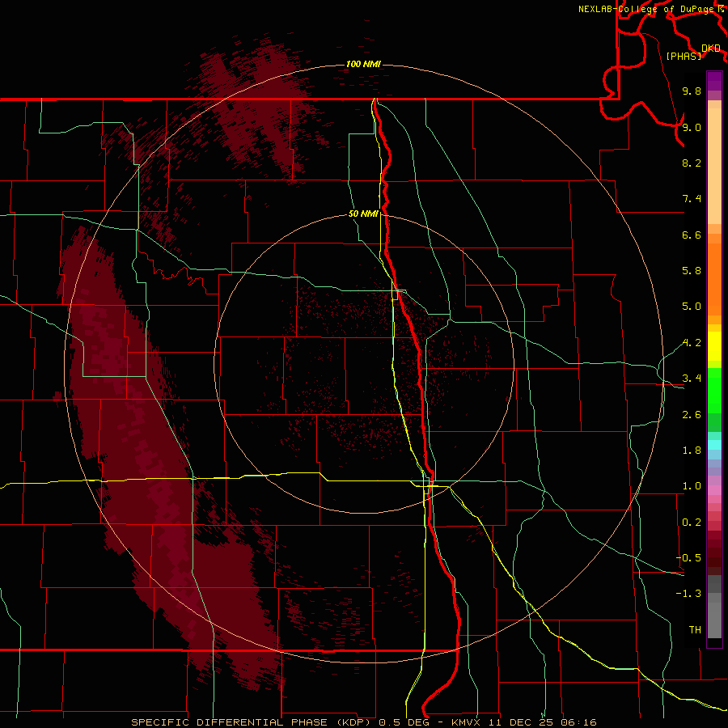Click the 9.8 value on color scale
The height and width of the screenshot is (728, 728).
tap(692, 91)
